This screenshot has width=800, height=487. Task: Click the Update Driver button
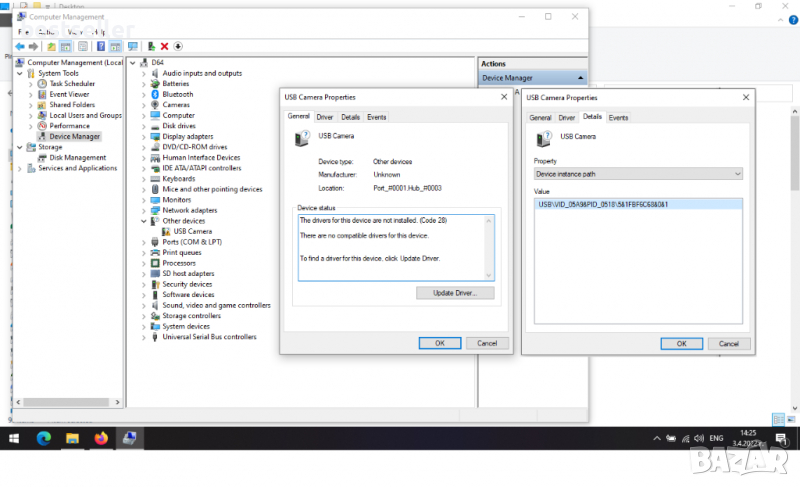(x=455, y=293)
